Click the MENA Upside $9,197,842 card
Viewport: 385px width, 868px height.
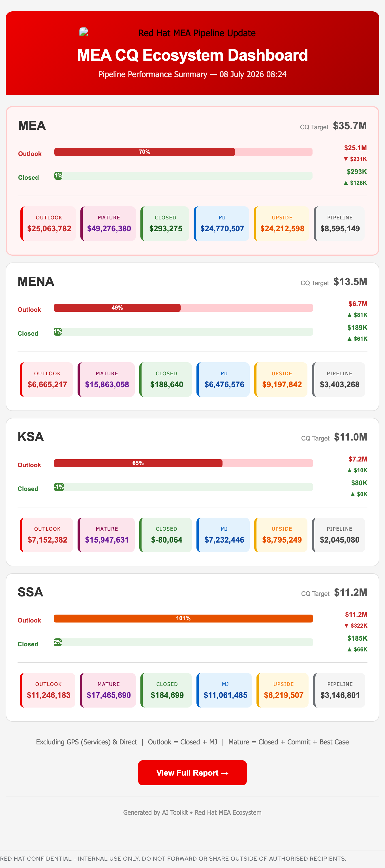(281, 380)
